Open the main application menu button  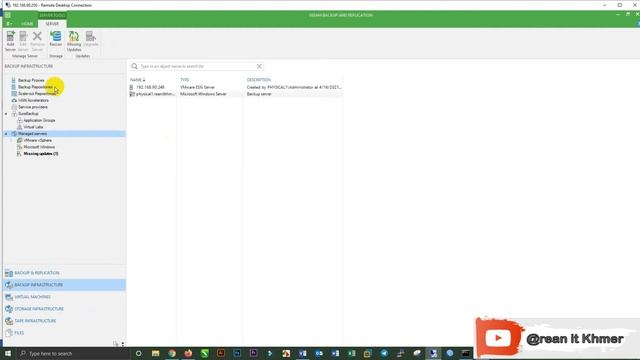pos(9,24)
